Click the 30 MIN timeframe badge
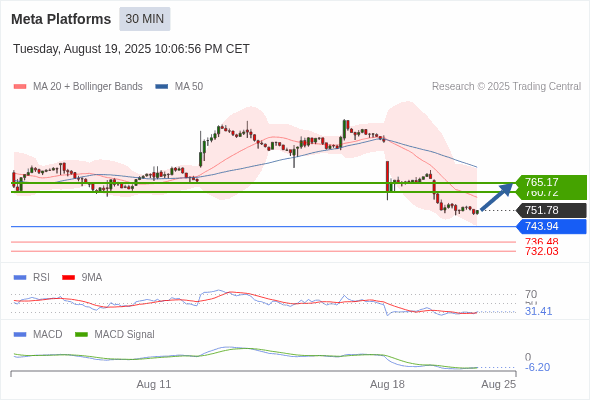The height and width of the screenshot is (400, 590). pyautogui.click(x=145, y=19)
